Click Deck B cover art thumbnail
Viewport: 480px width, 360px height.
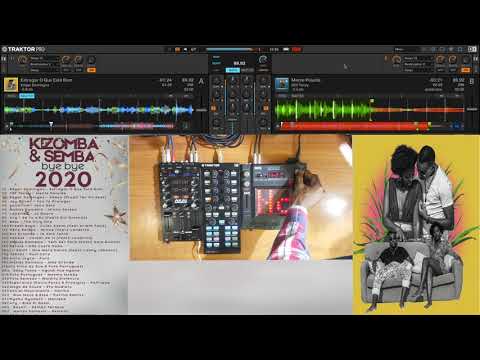click(x=282, y=85)
